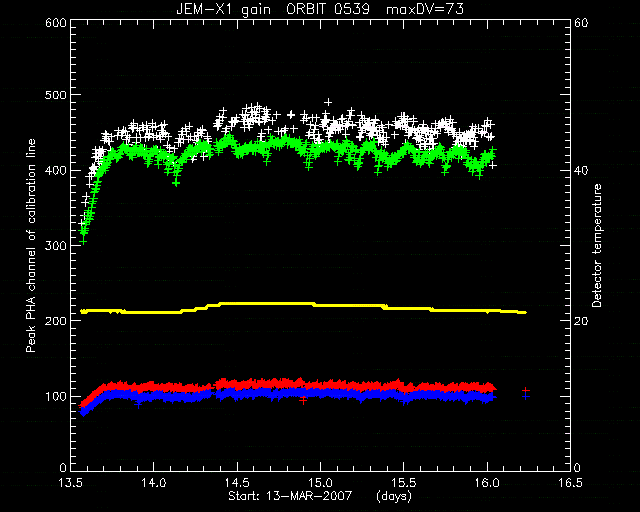640x512 pixels.
Task: Click the 13.5 label on x-axis
Action: (x=71, y=483)
